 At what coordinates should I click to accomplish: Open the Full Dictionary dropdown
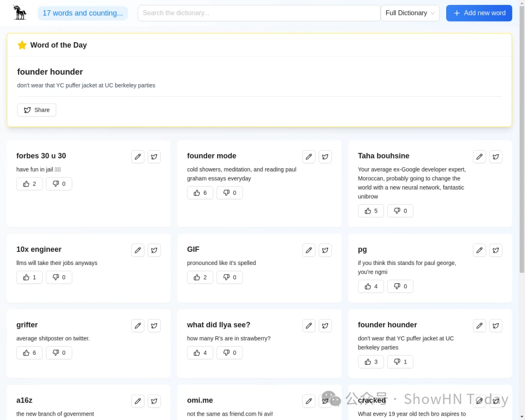(x=410, y=13)
